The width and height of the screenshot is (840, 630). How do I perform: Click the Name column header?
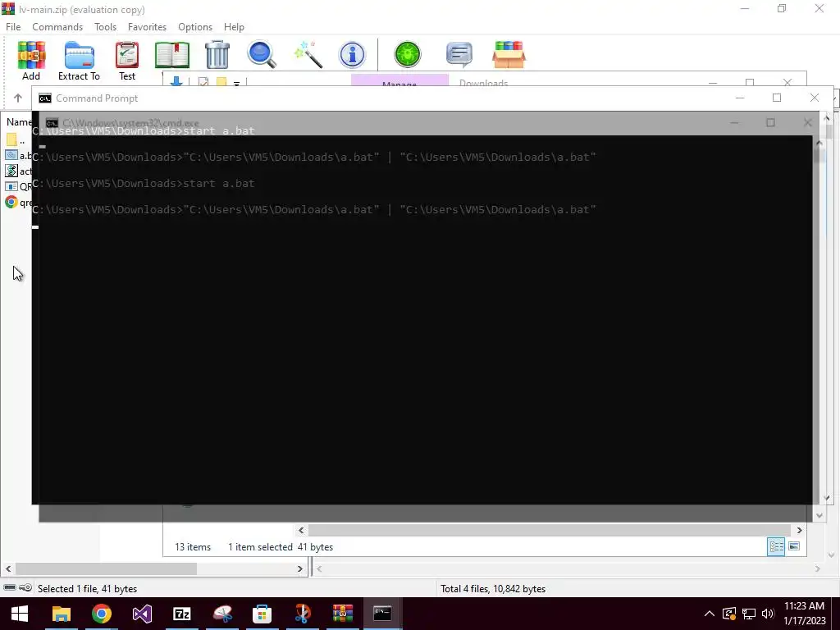[x=19, y=122]
